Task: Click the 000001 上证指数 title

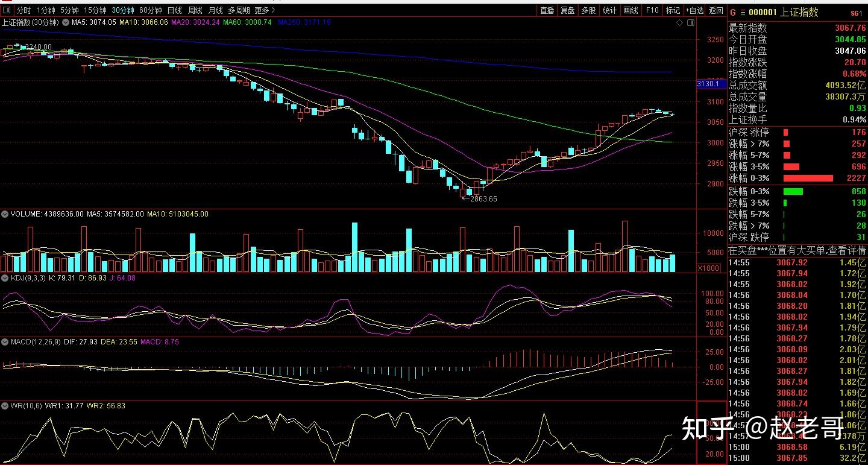Action: 784,12
